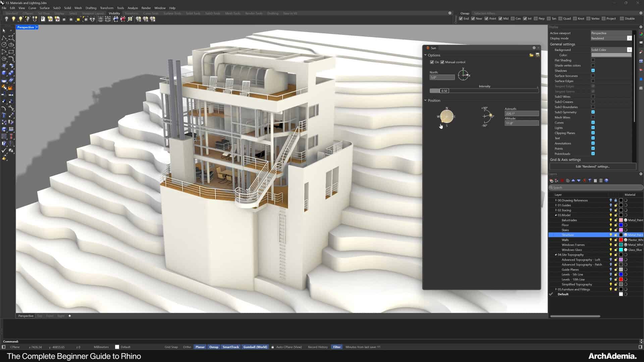Click the layers panel filter funnel icon
The image size is (644, 362).
coord(590,180)
